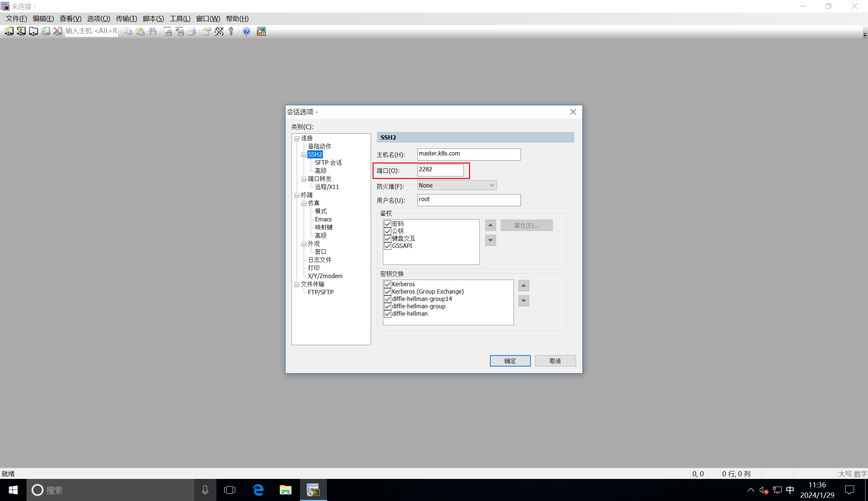
Task: Collapse the 文件传输 tree node
Action: click(297, 284)
